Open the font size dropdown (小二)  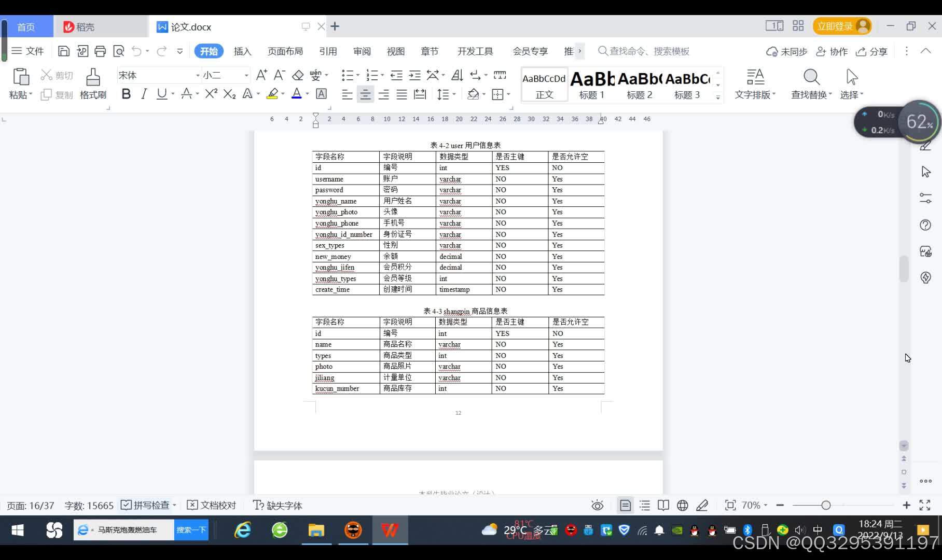pyautogui.click(x=246, y=76)
